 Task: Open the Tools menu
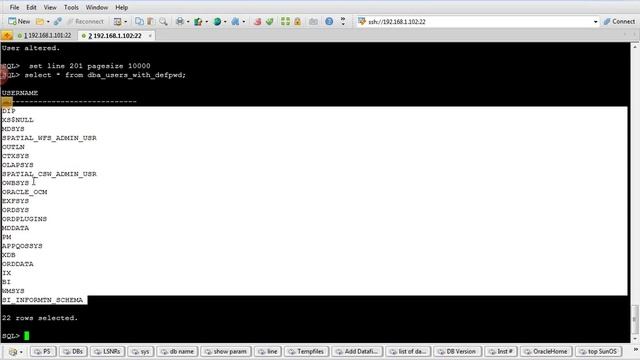point(71,7)
